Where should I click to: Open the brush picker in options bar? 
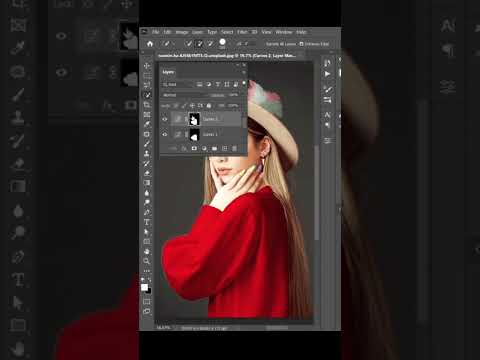tap(223, 43)
